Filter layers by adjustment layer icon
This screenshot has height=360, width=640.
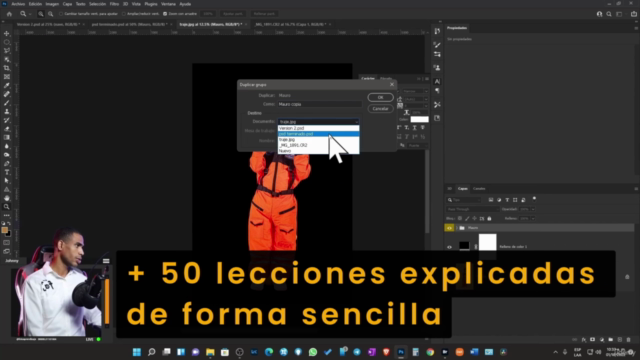coord(499,200)
